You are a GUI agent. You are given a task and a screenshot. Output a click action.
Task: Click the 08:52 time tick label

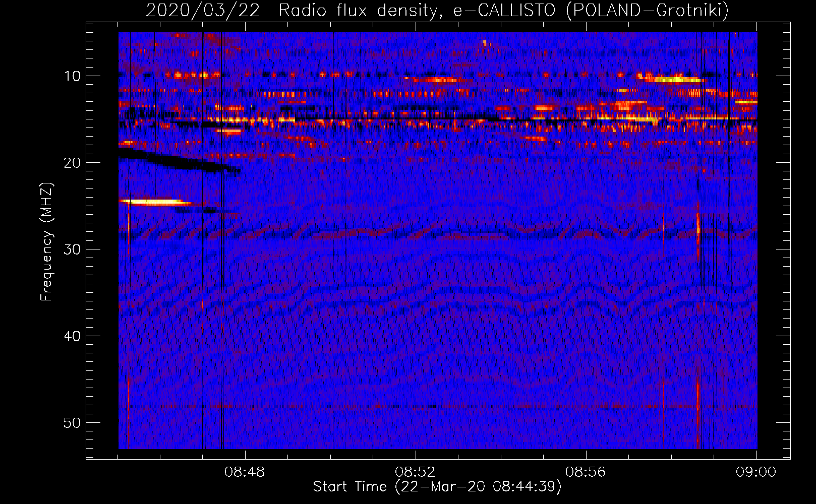pyautogui.click(x=415, y=472)
